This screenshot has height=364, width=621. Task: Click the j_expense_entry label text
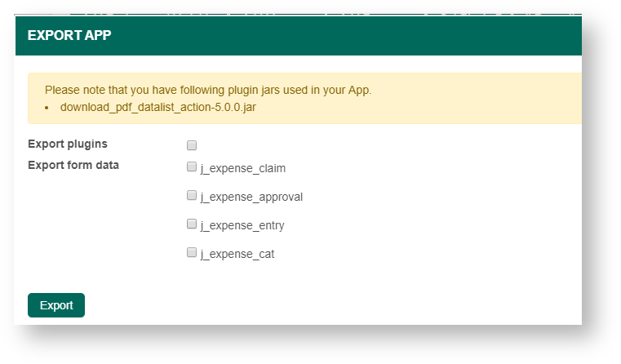pos(242,225)
